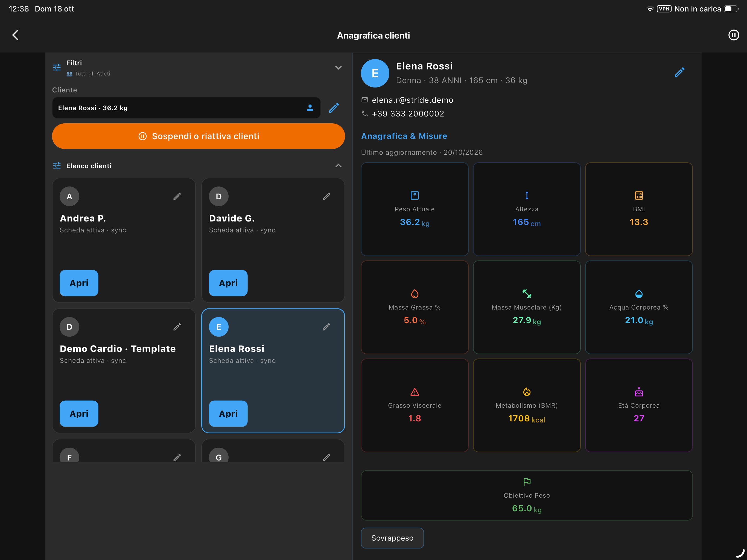Click Sospendi o riattiva clienti button
The height and width of the screenshot is (560, 747).
[x=198, y=136]
